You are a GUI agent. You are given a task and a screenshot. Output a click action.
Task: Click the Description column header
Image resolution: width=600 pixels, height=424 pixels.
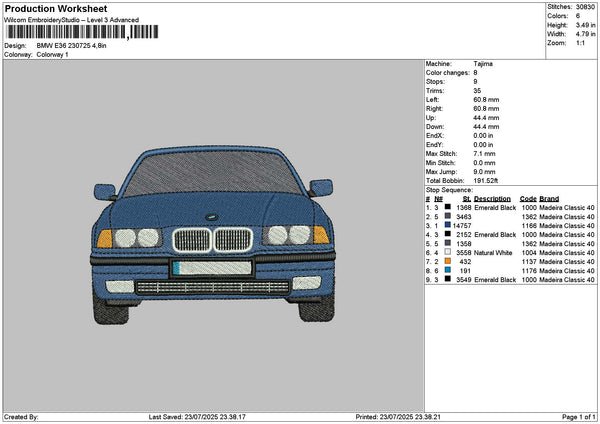point(492,199)
